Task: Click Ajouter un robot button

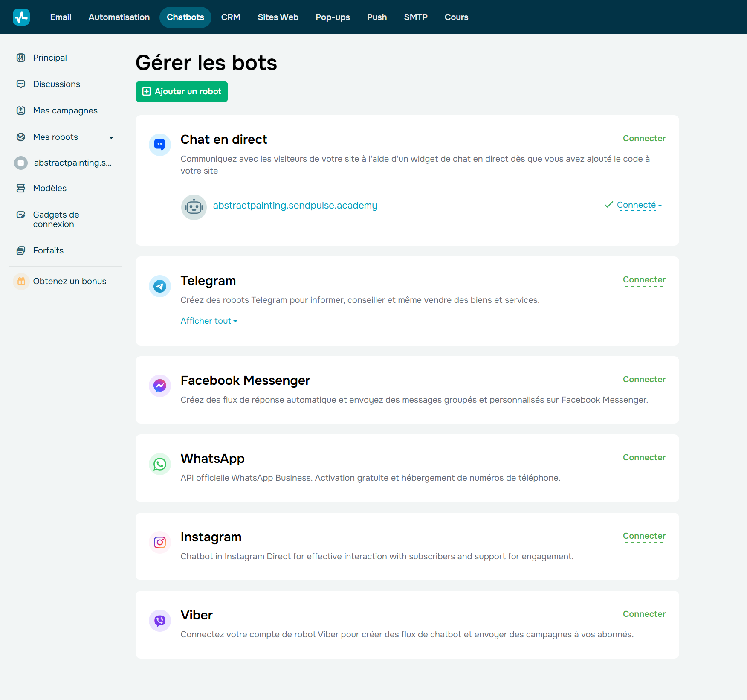Action: (182, 92)
